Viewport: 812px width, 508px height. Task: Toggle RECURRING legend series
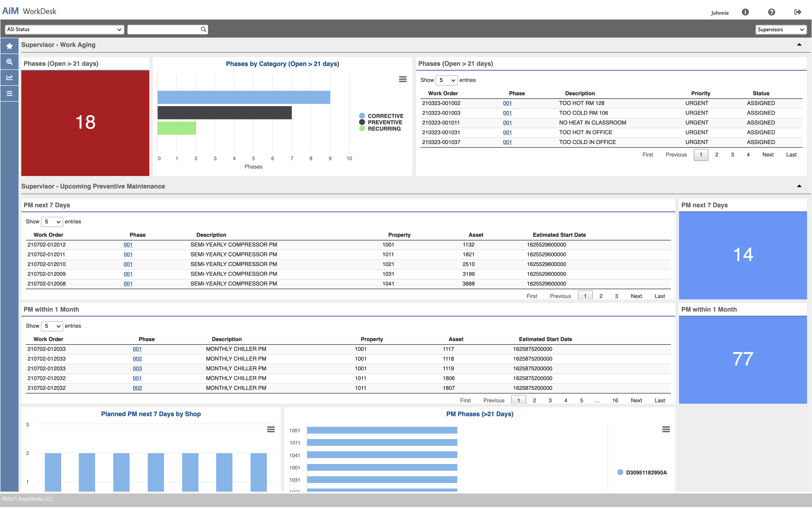click(x=380, y=129)
